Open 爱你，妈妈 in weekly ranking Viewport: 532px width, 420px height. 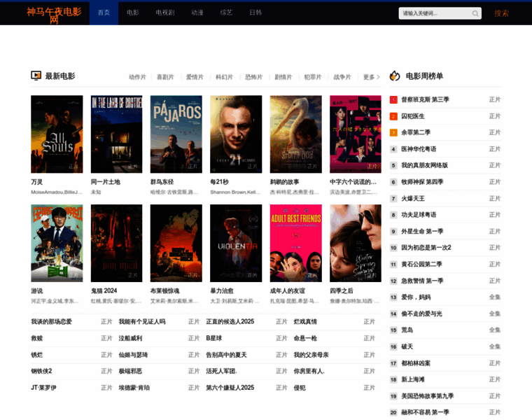416,297
